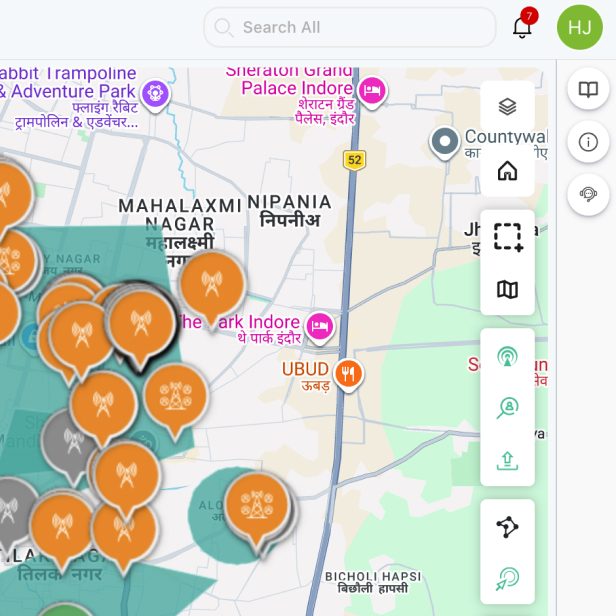
Task: Click the Sheraton Grand Palace Indore hotel pin
Action: tap(372, 91)
